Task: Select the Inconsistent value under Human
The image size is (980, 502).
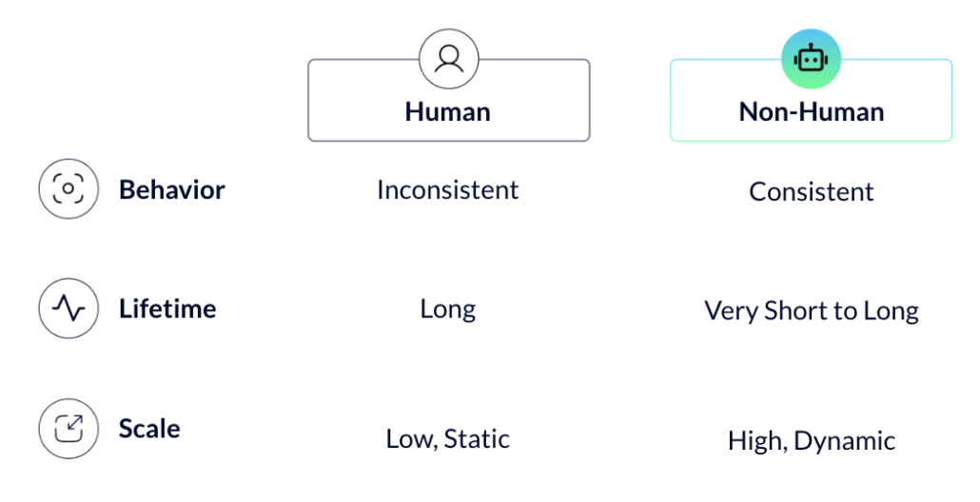Action: point(447,190)
